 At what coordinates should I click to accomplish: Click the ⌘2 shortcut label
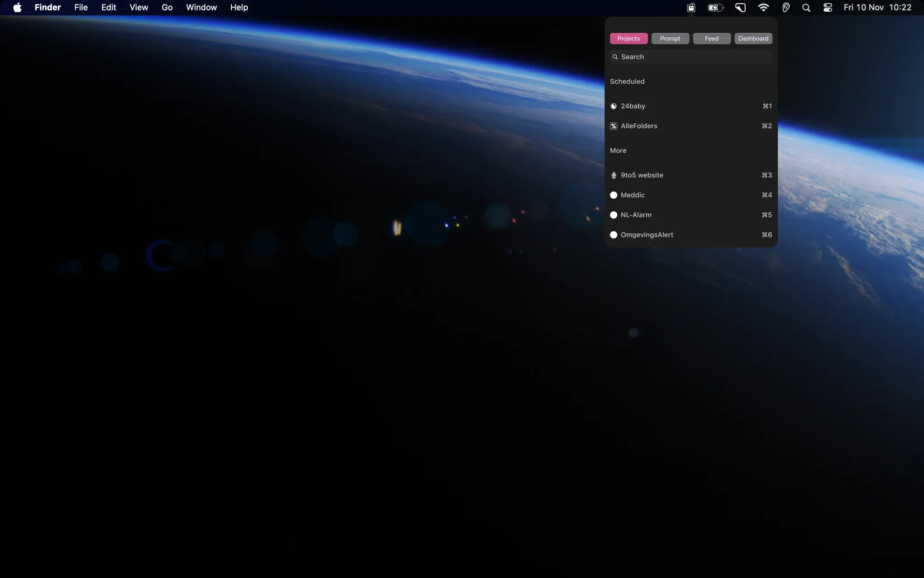coord(767,126)
